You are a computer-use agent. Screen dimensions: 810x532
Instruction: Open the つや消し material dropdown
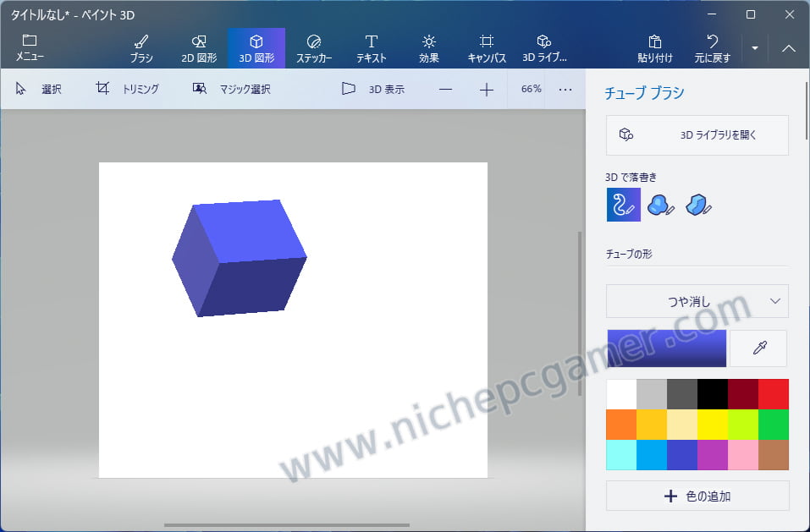[697, 301]
